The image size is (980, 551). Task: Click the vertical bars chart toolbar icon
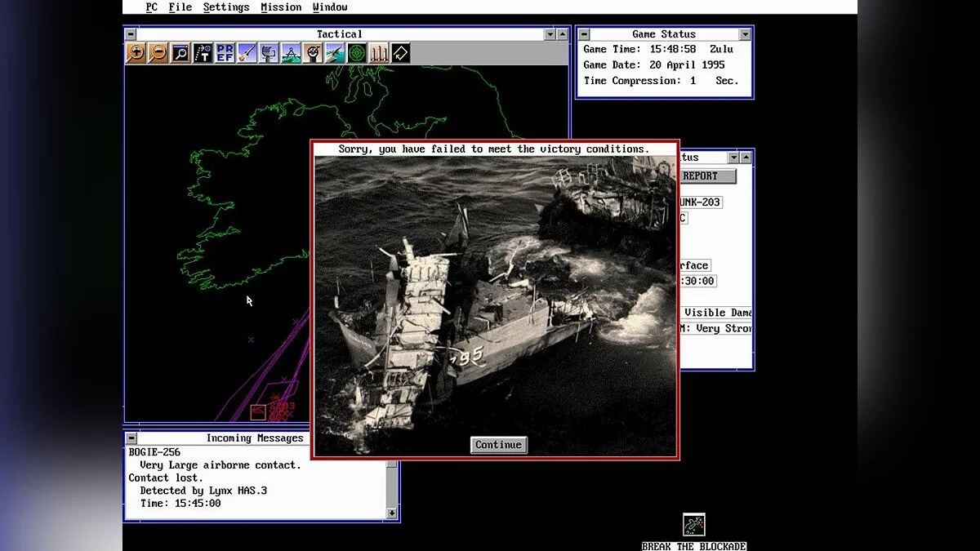(x=379, y=52)
